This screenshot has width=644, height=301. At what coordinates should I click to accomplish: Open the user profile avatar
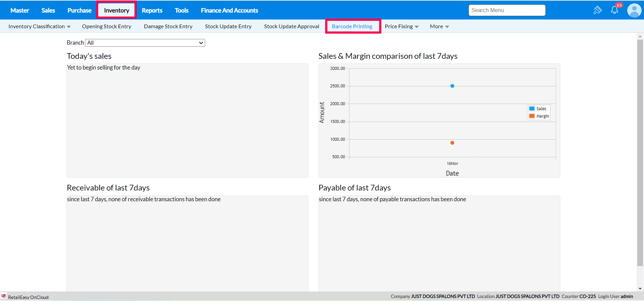tap(634, 10)
